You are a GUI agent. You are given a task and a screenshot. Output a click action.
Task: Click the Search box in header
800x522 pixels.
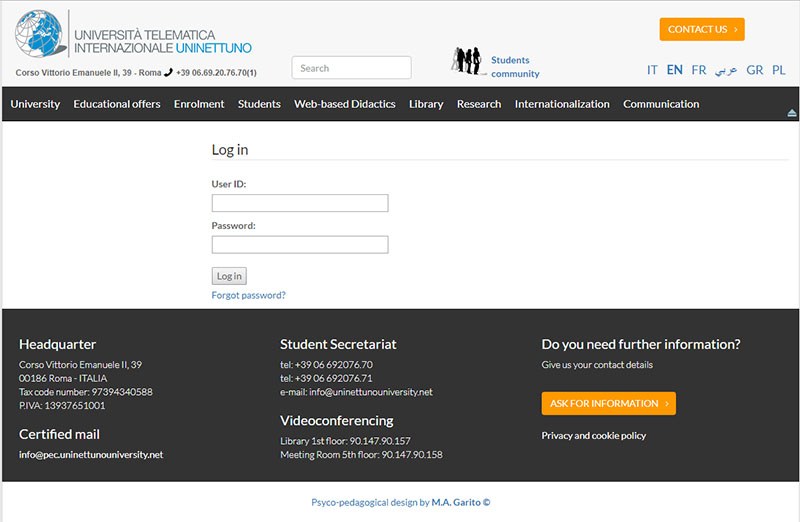(351, 68)
